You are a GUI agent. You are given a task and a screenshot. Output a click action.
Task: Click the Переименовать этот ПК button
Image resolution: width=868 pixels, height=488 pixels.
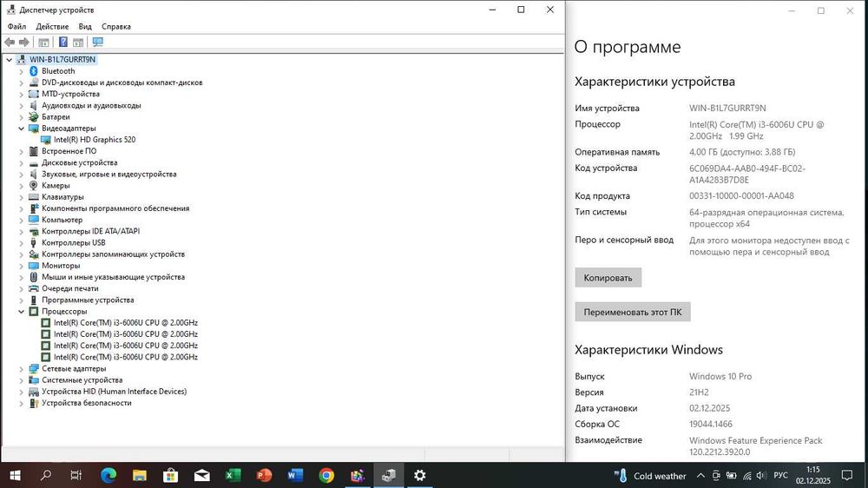[x=632, y=312]
